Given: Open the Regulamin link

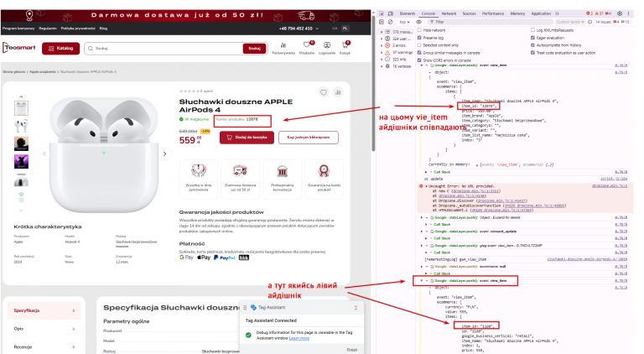Looking at the screenshot, I should (48, 29).
